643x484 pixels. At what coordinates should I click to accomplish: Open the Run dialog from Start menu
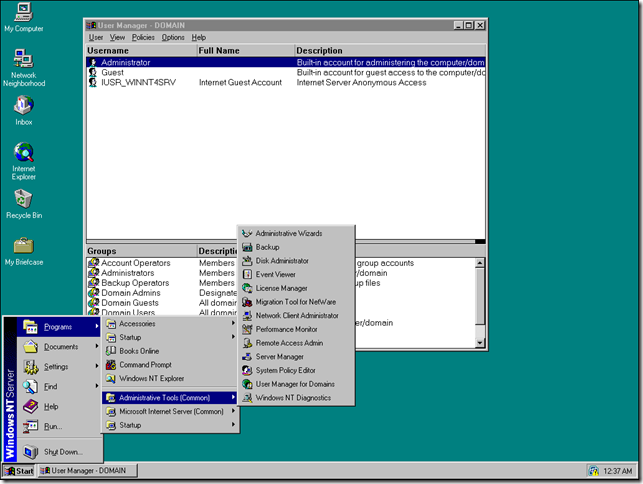point(59,427)
